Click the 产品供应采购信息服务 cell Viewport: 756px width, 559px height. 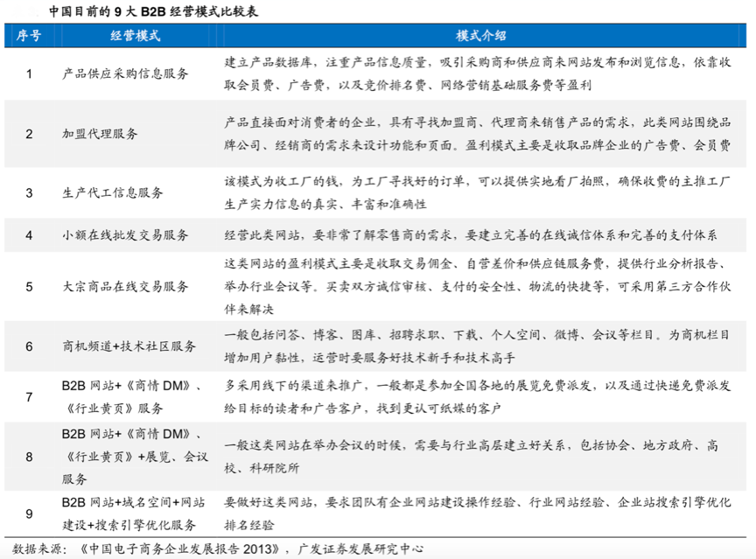point(125,74)
